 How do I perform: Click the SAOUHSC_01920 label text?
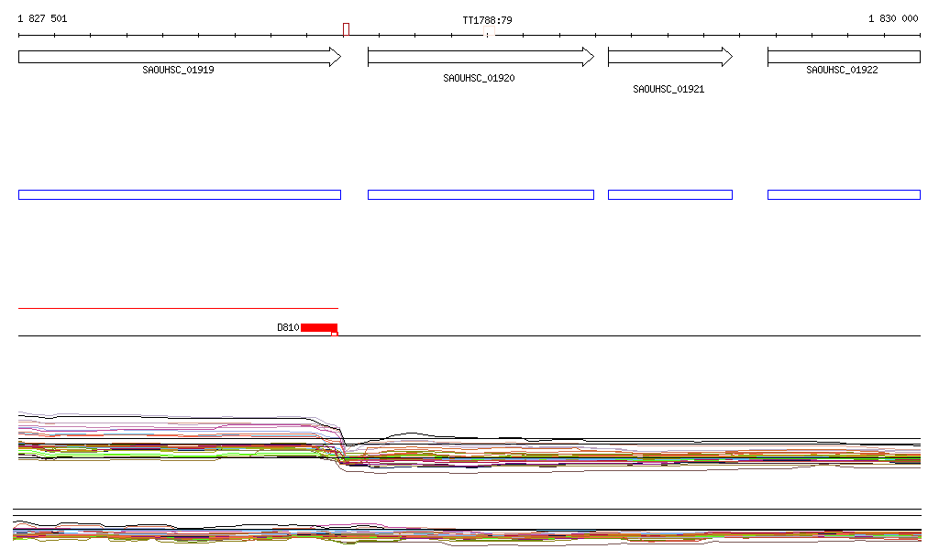(x=479, y=79)
